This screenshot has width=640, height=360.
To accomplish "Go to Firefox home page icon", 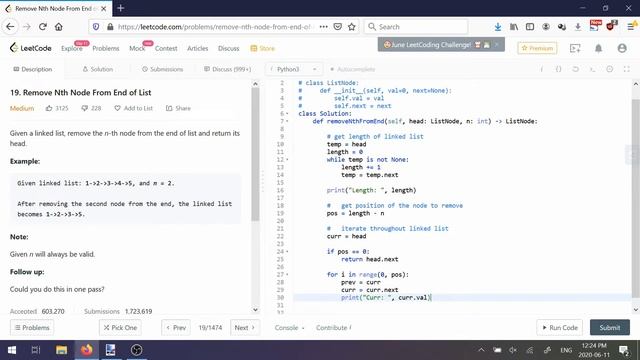I will click(59, 27).
